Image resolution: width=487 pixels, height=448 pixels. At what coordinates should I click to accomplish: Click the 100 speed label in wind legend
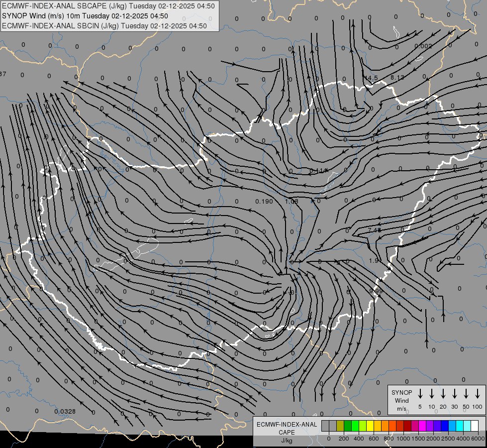[478, 407]
